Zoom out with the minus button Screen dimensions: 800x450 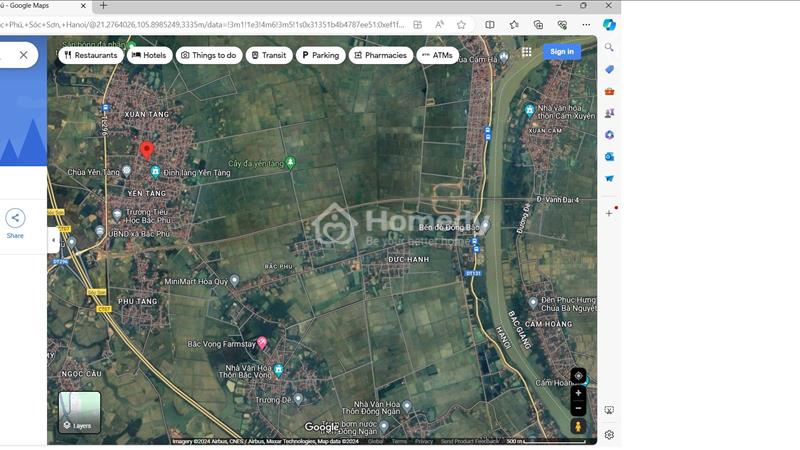(578, 408)
